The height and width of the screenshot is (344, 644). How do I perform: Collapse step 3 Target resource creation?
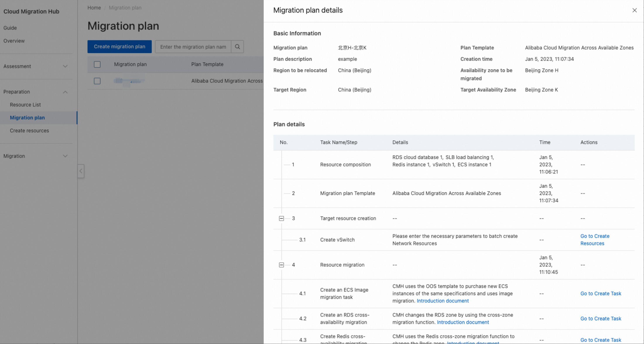281,218
